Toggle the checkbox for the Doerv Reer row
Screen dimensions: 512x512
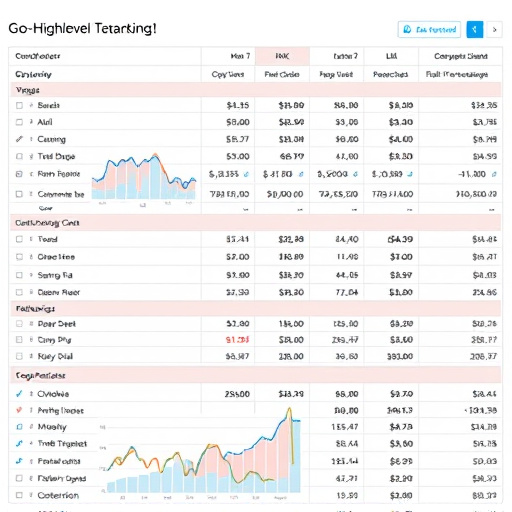click(x=19, y=292)
